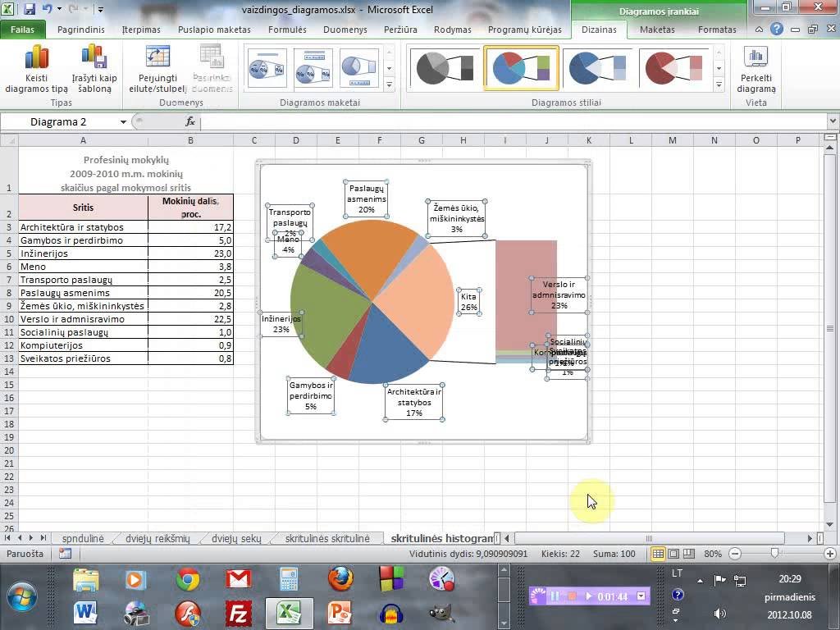Switch to Maketas tab
Screen dimensions: 840x630
coord(657,30)
